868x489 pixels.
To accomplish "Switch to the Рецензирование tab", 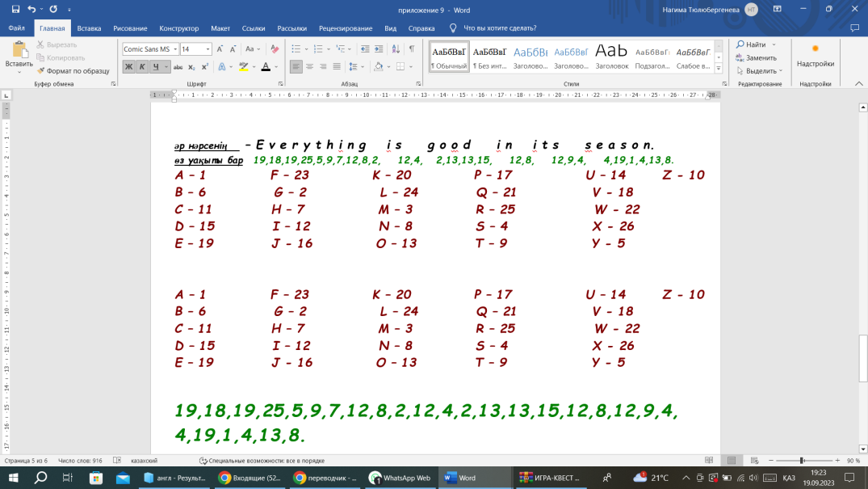I will tap(346, 27).
